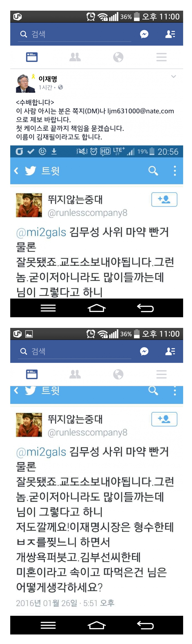The height and width of the screenshot is (644, 192).
Task: Open Messenger from top Facebook header
Action: tap(144, 34)
